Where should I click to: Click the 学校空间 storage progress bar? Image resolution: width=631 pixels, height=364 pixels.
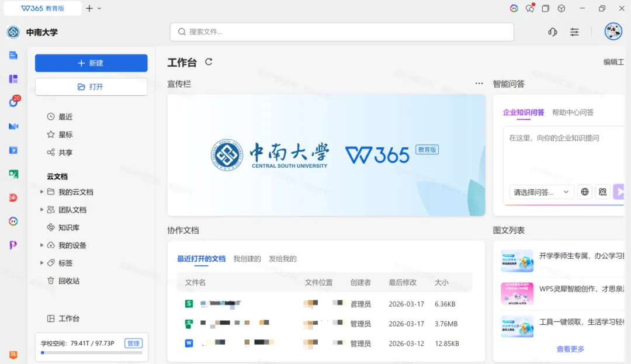pyautogui.click(x=92, y=353)
